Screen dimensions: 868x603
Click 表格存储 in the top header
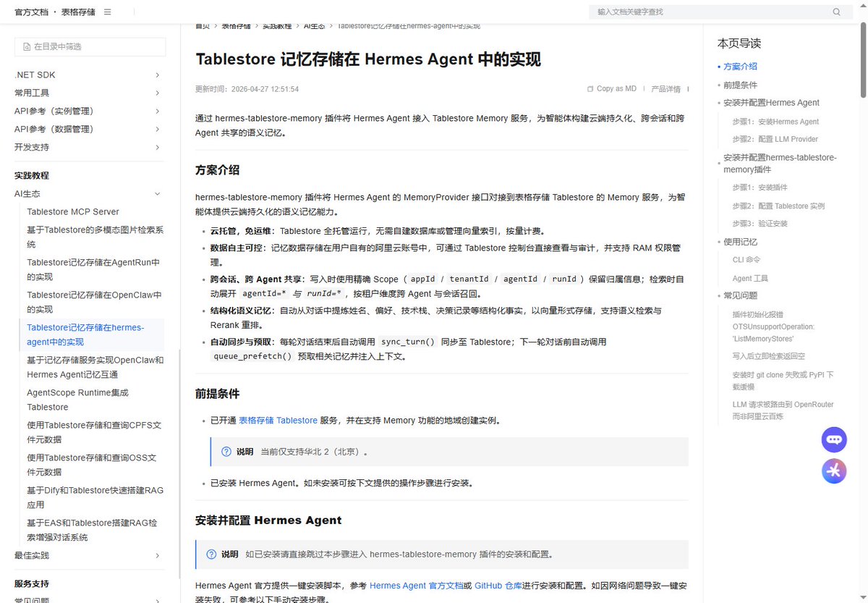(x=78, y=12)
